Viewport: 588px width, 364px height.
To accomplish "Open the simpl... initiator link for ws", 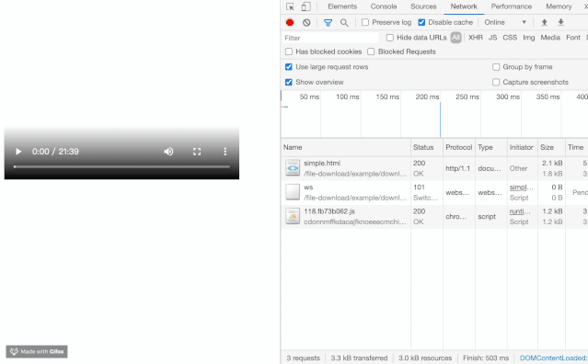I will [x=521, y=188].
